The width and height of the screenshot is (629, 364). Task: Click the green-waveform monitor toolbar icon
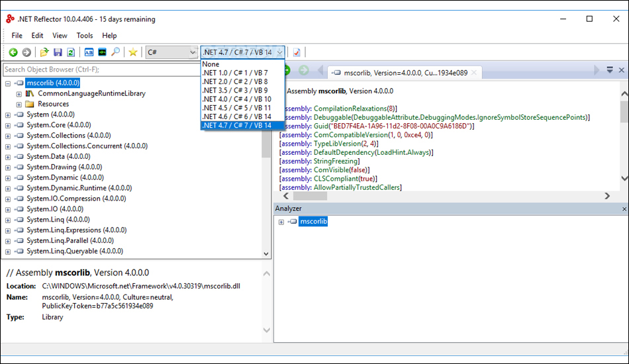[x=102, y=52]
